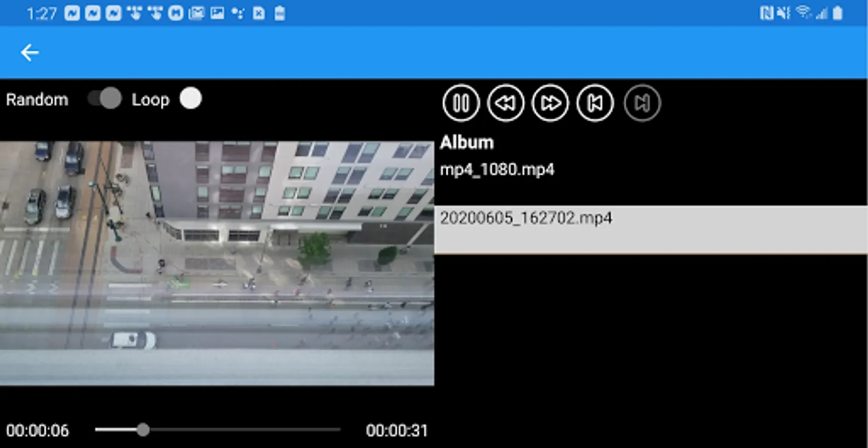
Task: Skip to the next track
Action: pyautogui.click(x=642, y=103)
